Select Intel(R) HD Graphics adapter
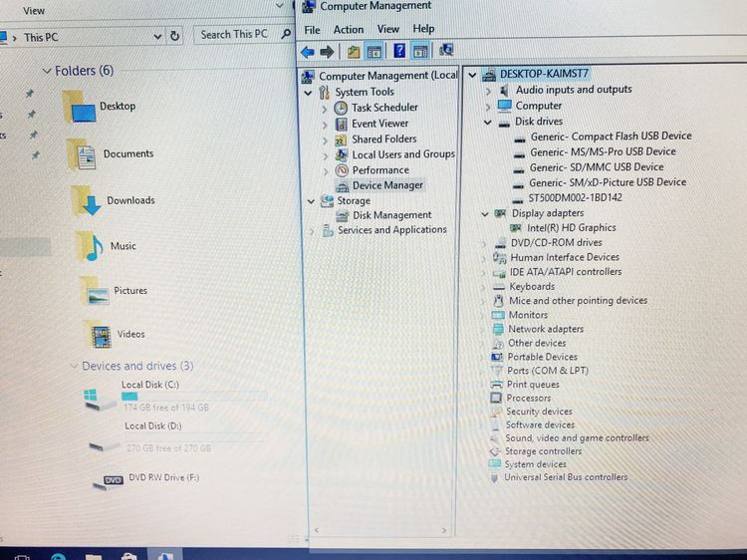747x560 pixels. [x=572, y=228]
